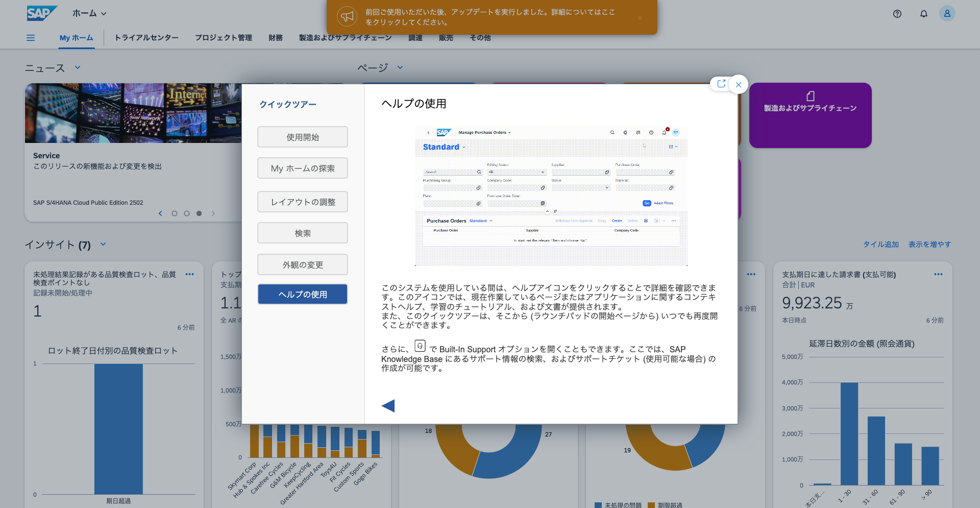
Task: Select the second news carousel dot
Action: pyautogui.click(x=187, y=213)
